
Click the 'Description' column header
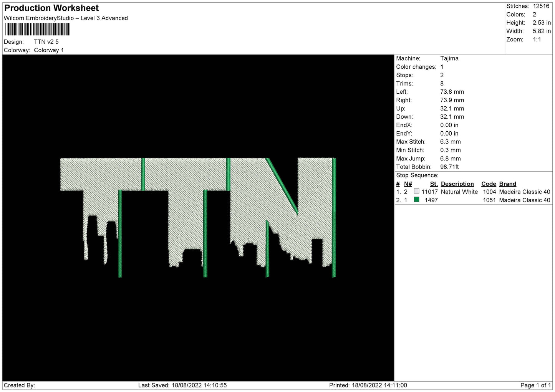pyautogui.click(x=457, y=184)
